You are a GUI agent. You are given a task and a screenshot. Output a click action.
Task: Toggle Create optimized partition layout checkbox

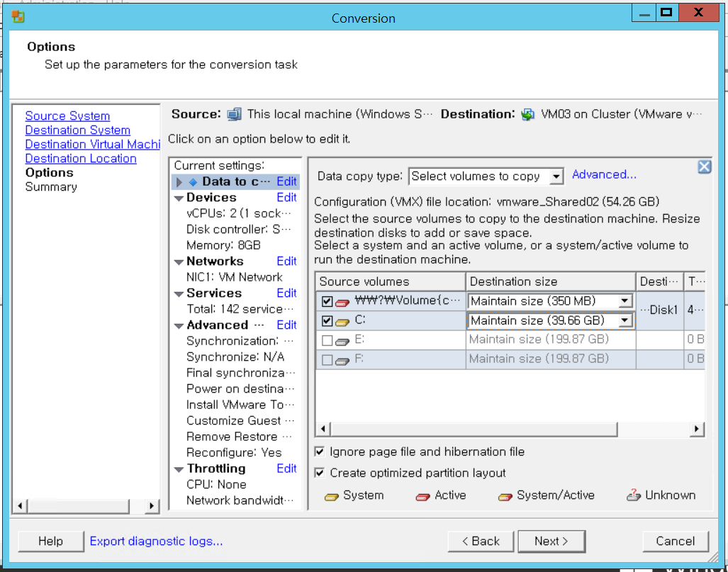(320, 473)
